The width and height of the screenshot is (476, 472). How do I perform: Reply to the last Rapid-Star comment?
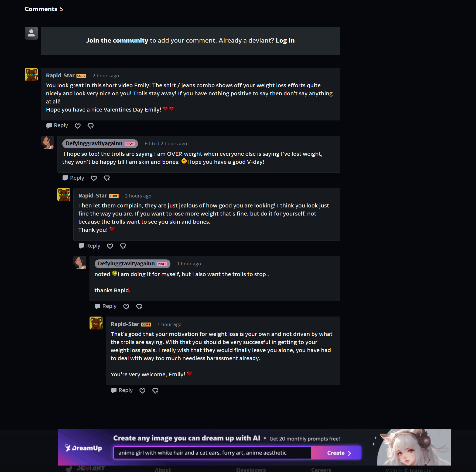coord(122,390)
